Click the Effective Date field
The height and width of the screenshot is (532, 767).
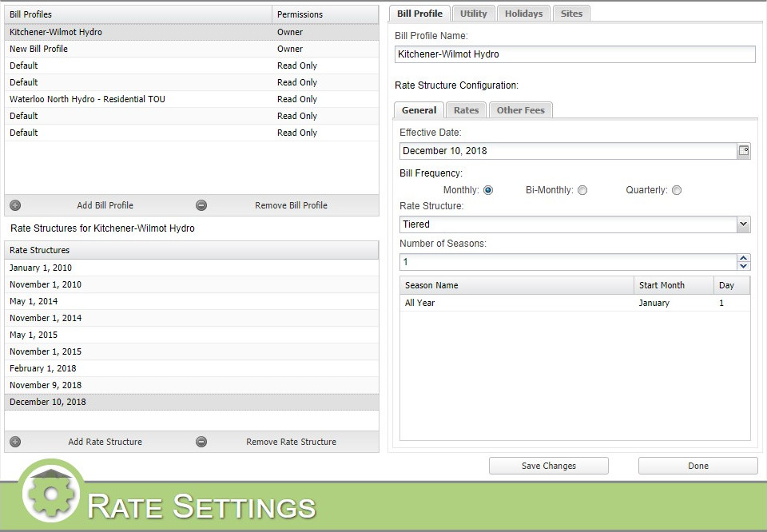click(568, 151)
